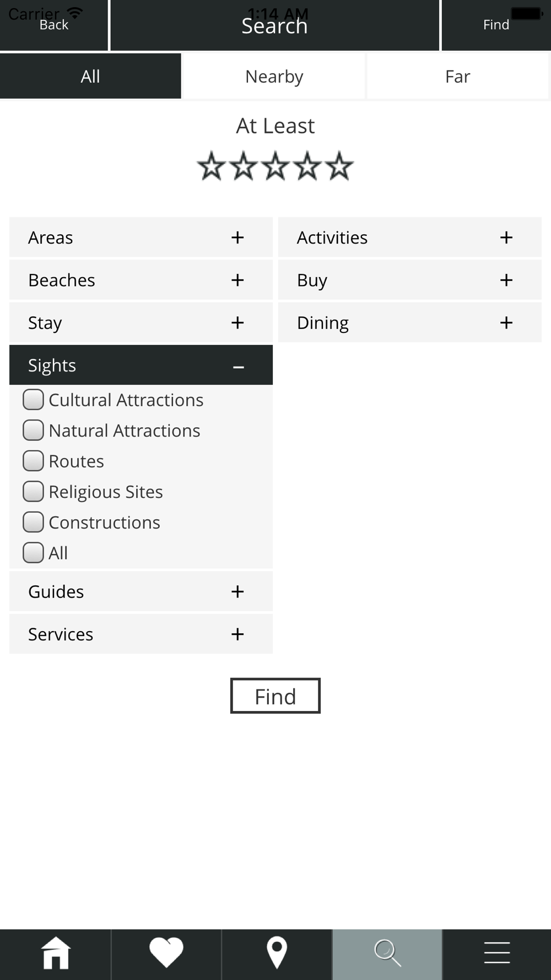The height and width of the screenshot is (980, 551).
Task: Switch to the Far tab
Action: click(457, 76)
